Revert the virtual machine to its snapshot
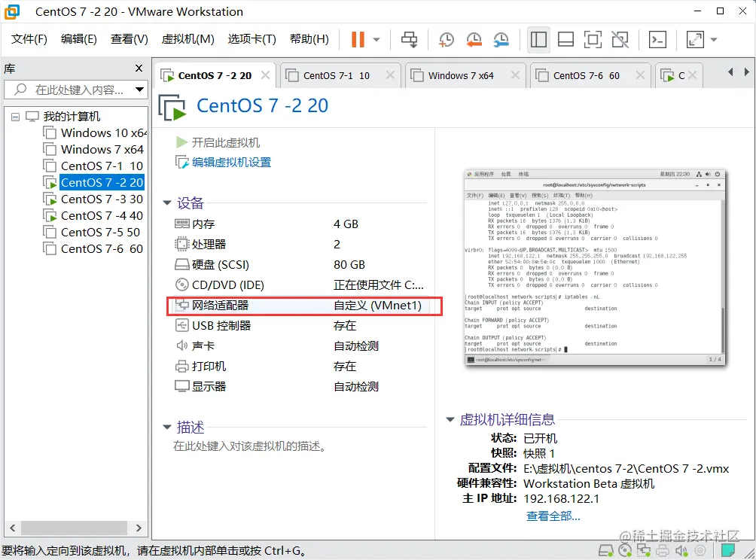This screenshot has width=756, height=560. [474, 41]
